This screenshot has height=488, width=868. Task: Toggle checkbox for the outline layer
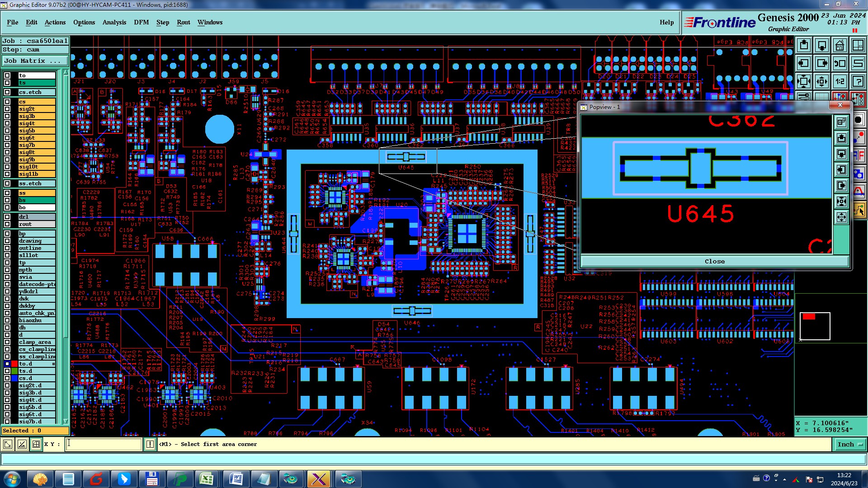click(7, 248)
